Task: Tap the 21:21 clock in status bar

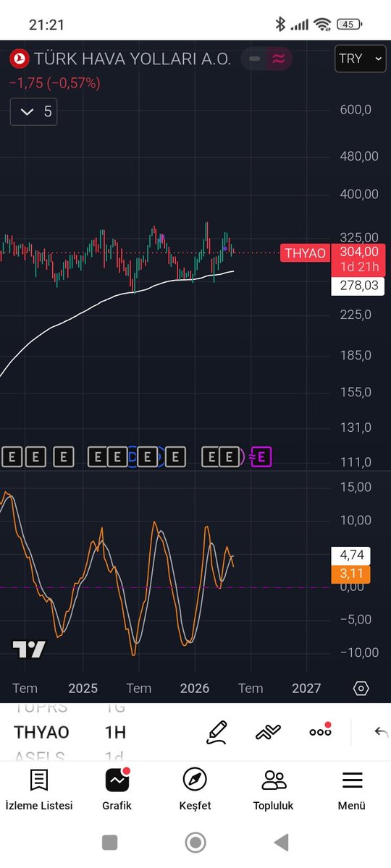Action: (46, 25)
